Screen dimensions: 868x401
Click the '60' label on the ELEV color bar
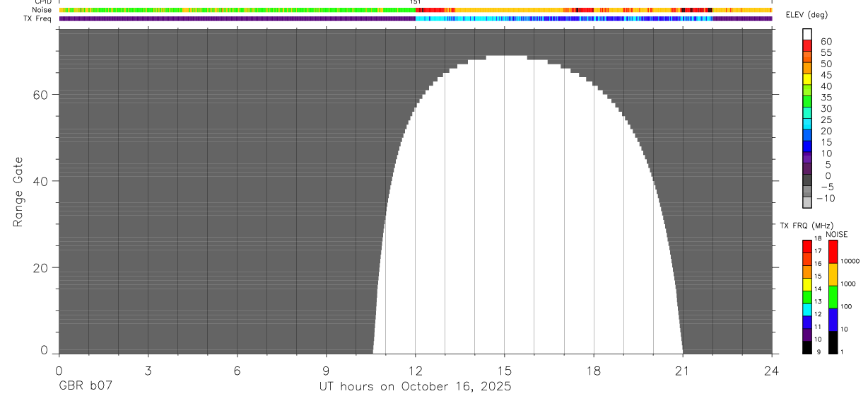826,41
